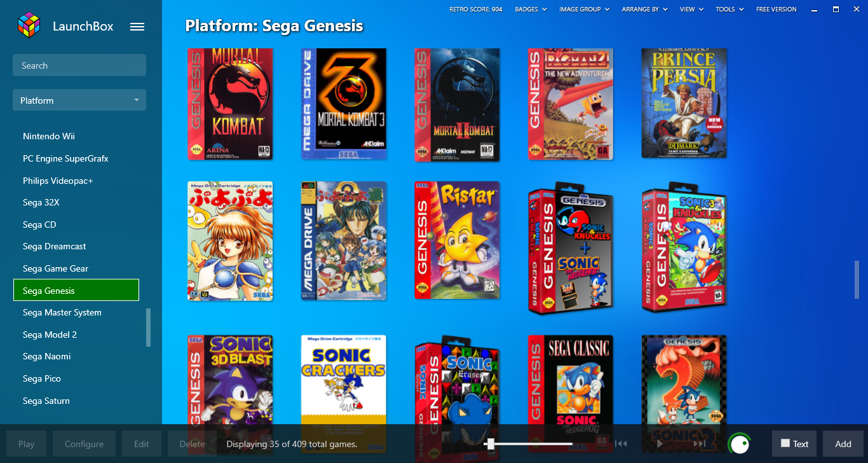Viewport: 868px width, 463px height.
Task: Open the Platform dropdown in sidebar
Action: (x=79, y=100)
